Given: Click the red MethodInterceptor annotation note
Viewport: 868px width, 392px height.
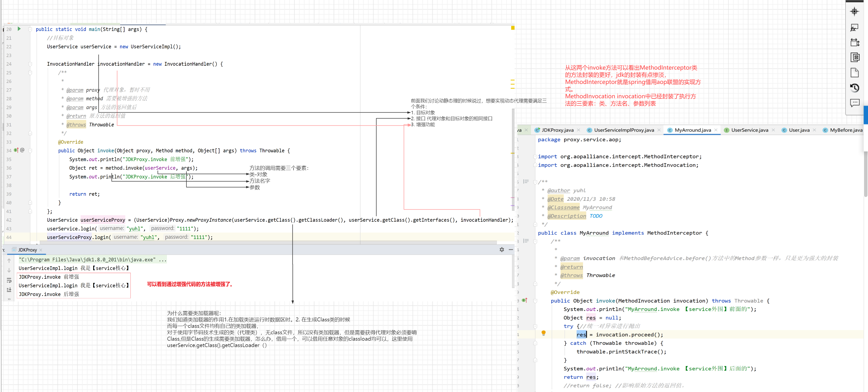Looking at the screenshot, I should [x=633, y=86].
